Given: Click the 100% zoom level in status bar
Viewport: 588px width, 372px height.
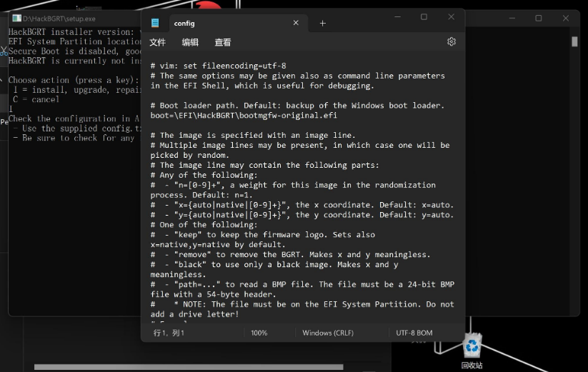Looking at the screenshot, I should click(x=259, y=333).
